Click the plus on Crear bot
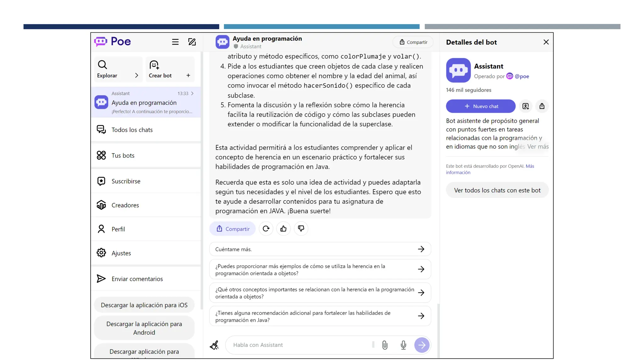644x362 pixels. tap(188, 75)
